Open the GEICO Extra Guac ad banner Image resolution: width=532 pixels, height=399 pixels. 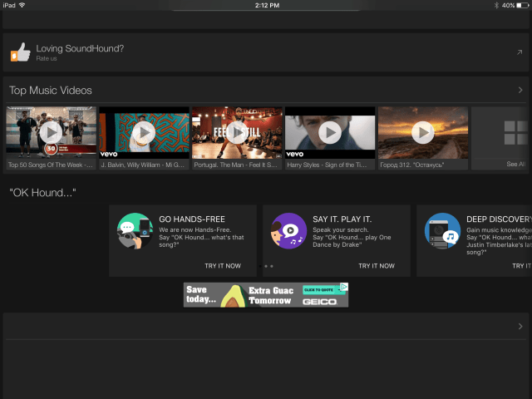(266, 295)
